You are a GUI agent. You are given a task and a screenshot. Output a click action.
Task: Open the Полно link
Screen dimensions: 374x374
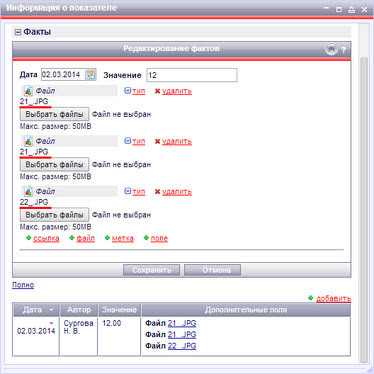point(23,285)
